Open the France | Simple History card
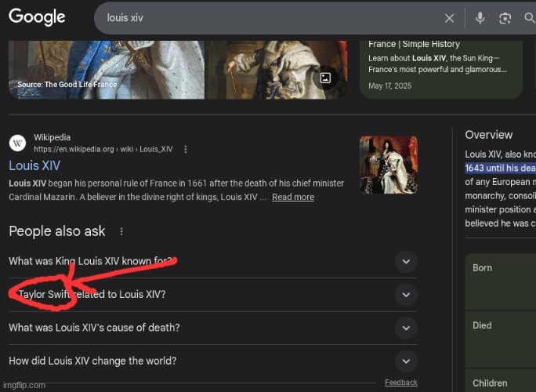 (x=440, y=63)
